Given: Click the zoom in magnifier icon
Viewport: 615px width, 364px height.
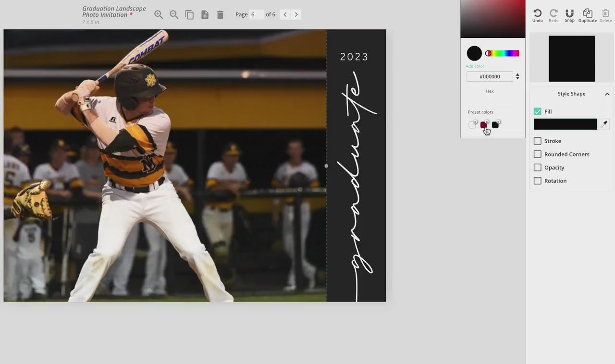Looking at the screenshot, I should pos(159,14).
